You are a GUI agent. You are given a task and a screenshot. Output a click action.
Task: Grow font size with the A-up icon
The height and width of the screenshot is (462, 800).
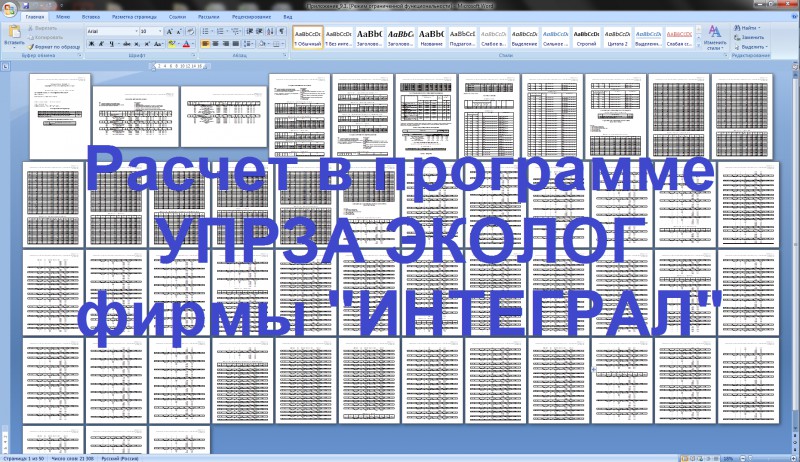point(169,32)
